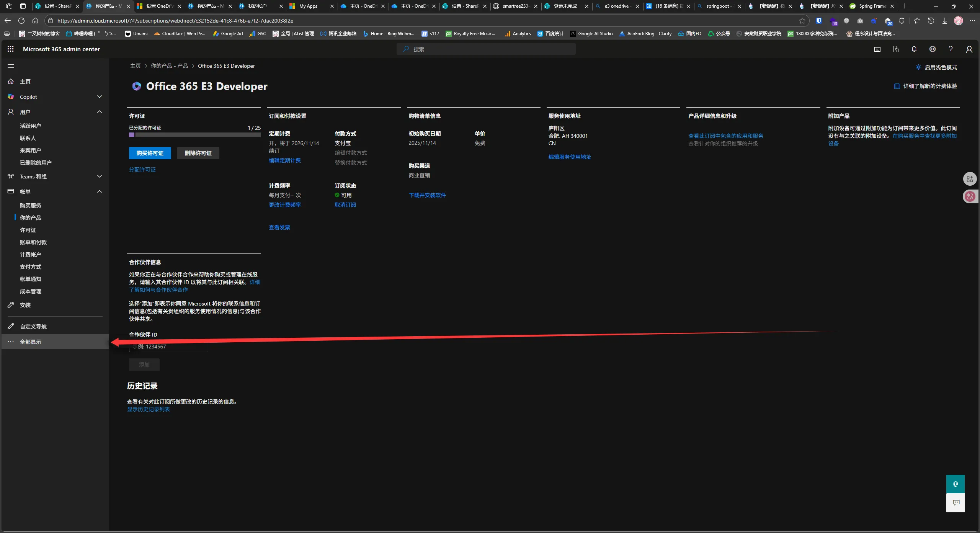
Task: Enable light mode toggle (启用浅色模式)
Action: [936, 67]
